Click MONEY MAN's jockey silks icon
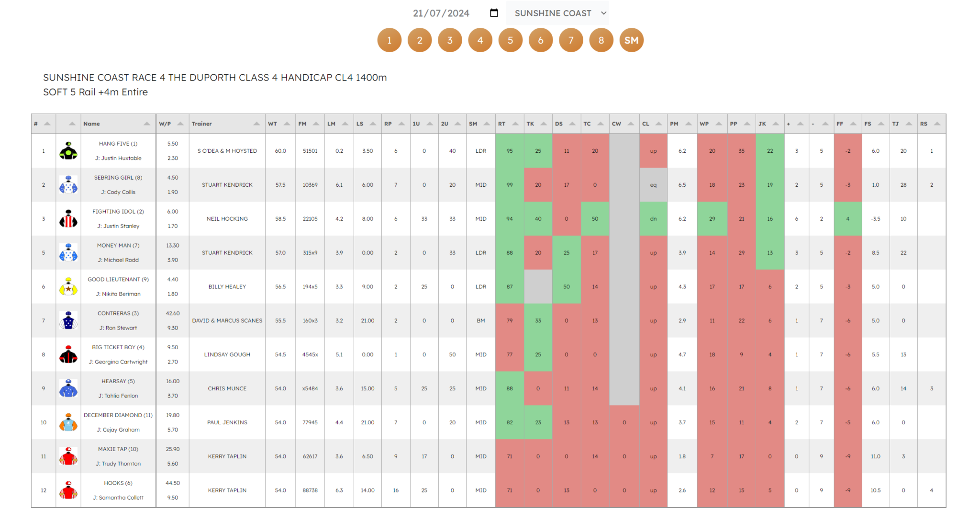Image resolution: width=980 pixels, height=512 pixels. click(x=68, y=252)
